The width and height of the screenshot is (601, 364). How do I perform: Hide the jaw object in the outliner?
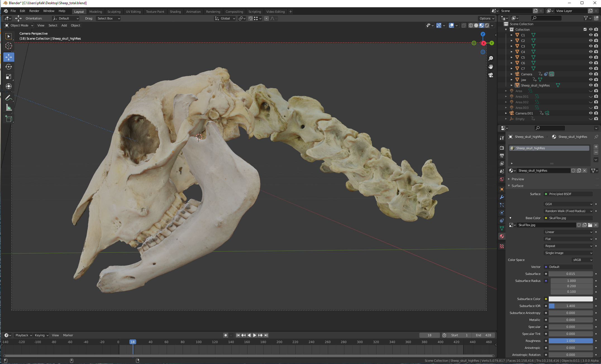coord(591,80)
